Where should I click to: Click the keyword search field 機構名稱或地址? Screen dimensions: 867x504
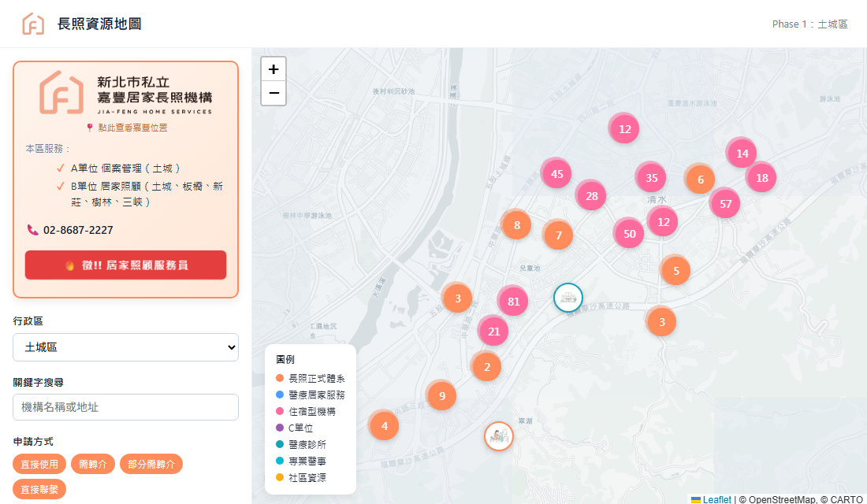click(125, 407)
